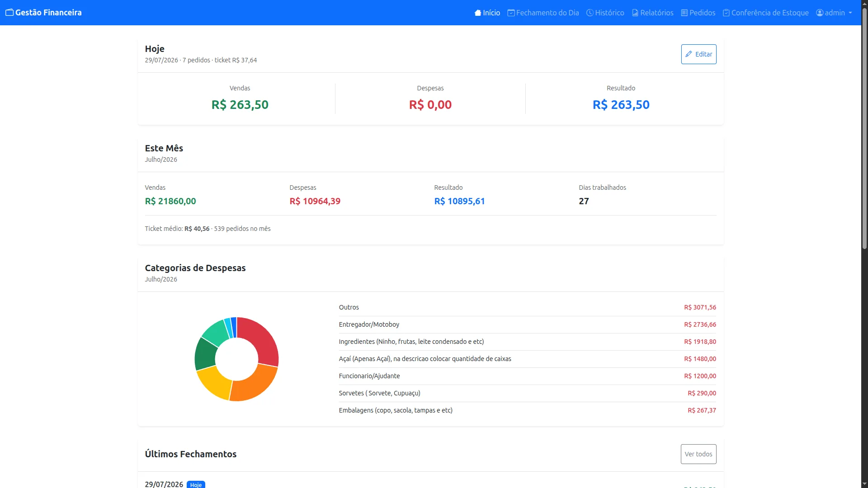
Task: Click the clipboard icon beside Conferência de Estoque
Action: pos(726,13)
